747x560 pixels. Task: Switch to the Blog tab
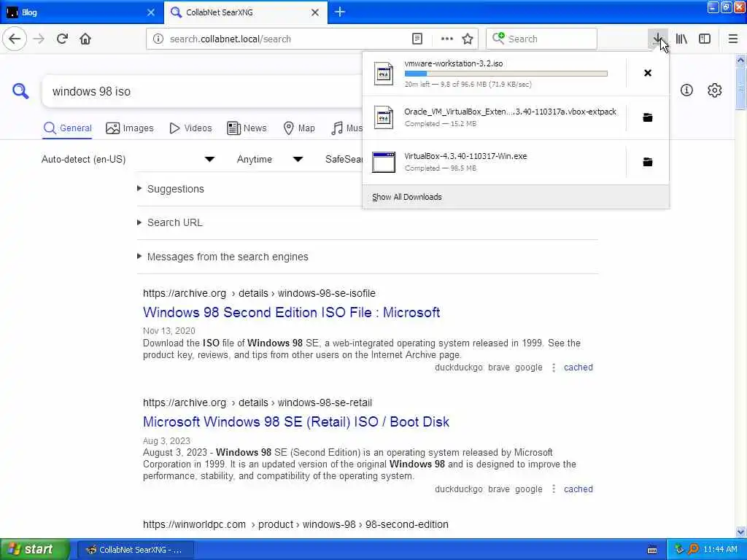(x=81, y=12)
